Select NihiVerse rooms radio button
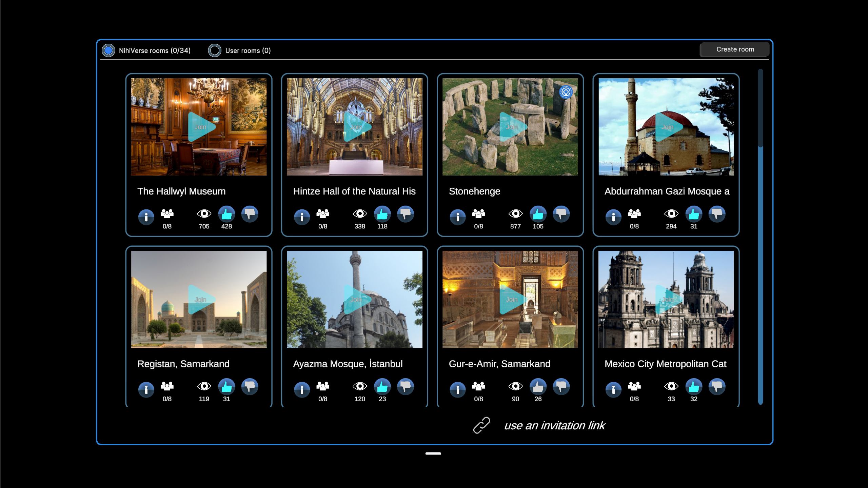Viewport: 868px width, 488px height. [108, 50]
